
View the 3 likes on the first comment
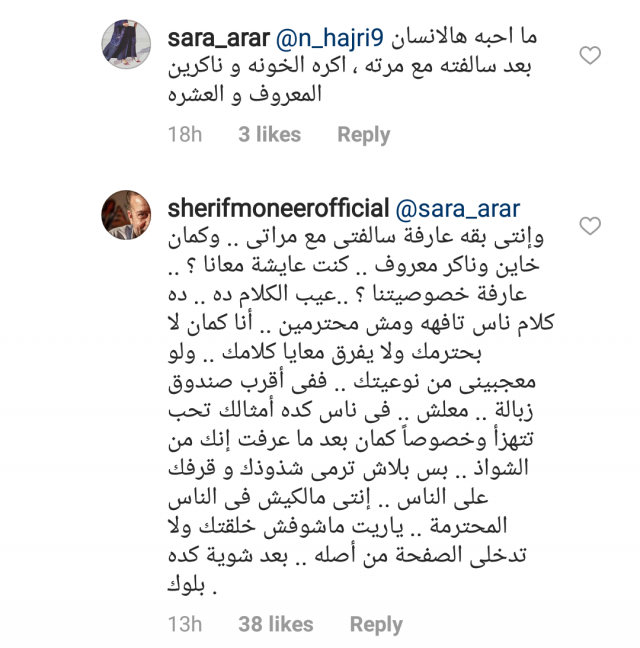pos(269,134)
